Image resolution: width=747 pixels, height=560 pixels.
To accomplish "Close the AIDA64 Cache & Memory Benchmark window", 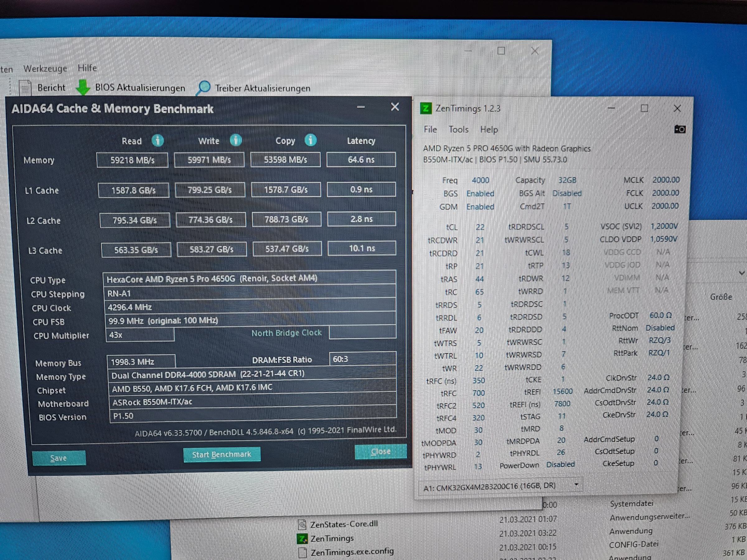I will point(395,107).
